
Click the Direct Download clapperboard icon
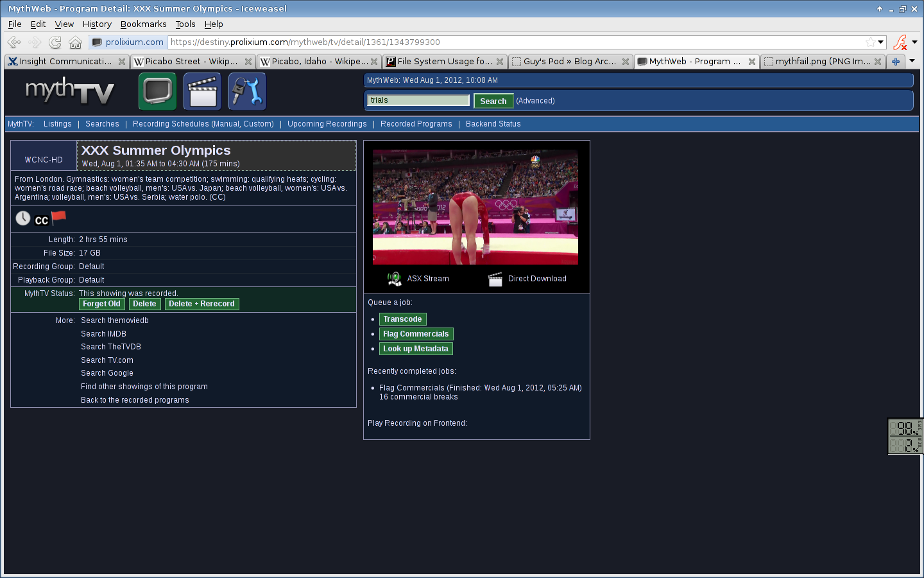[495, 279]
